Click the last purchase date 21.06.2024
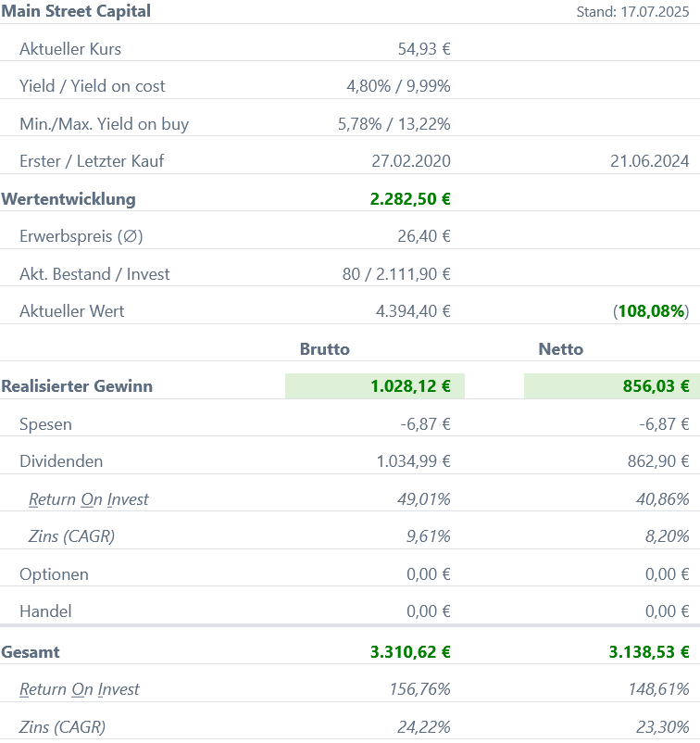The image size is (700, 743). tap(649, 161)
